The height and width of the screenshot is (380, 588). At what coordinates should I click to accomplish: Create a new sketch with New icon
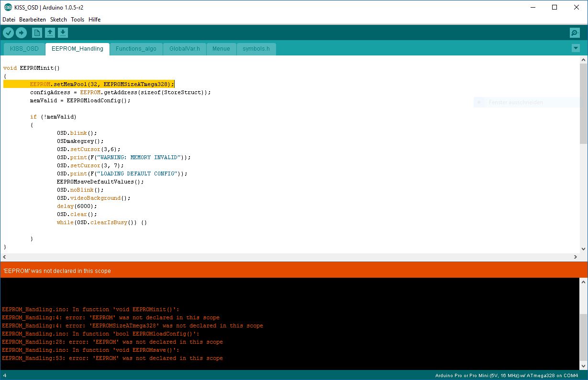tap(37, 33)
